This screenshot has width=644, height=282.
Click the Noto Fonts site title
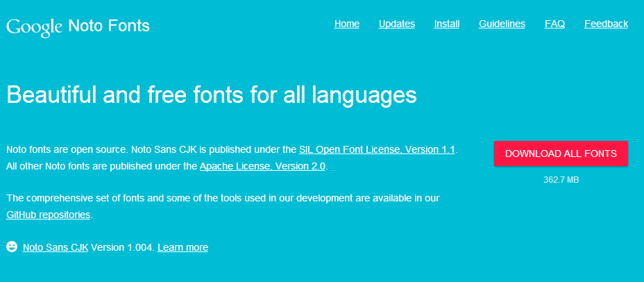pos(109,26)
